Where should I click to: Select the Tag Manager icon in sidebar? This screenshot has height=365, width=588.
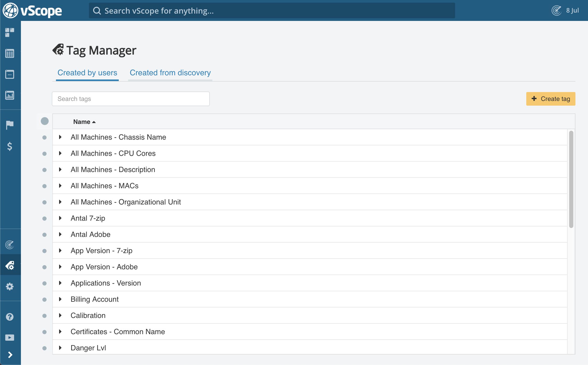coord(10,265)
